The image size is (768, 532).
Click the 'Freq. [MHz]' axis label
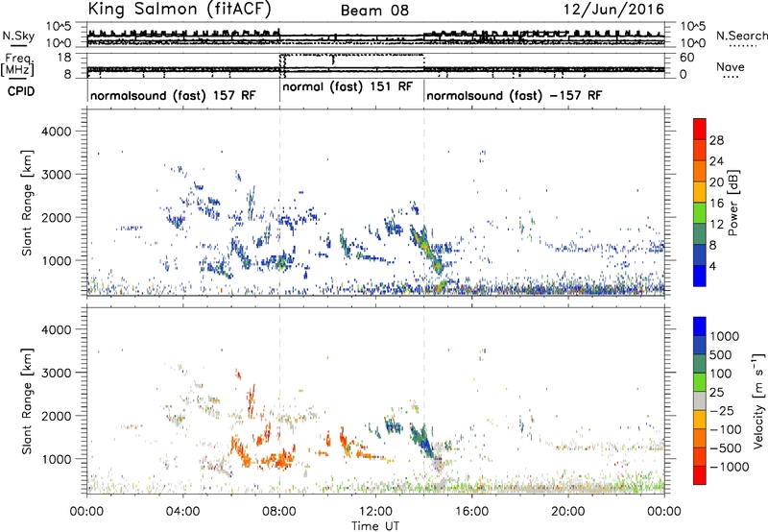pos(17,65)
